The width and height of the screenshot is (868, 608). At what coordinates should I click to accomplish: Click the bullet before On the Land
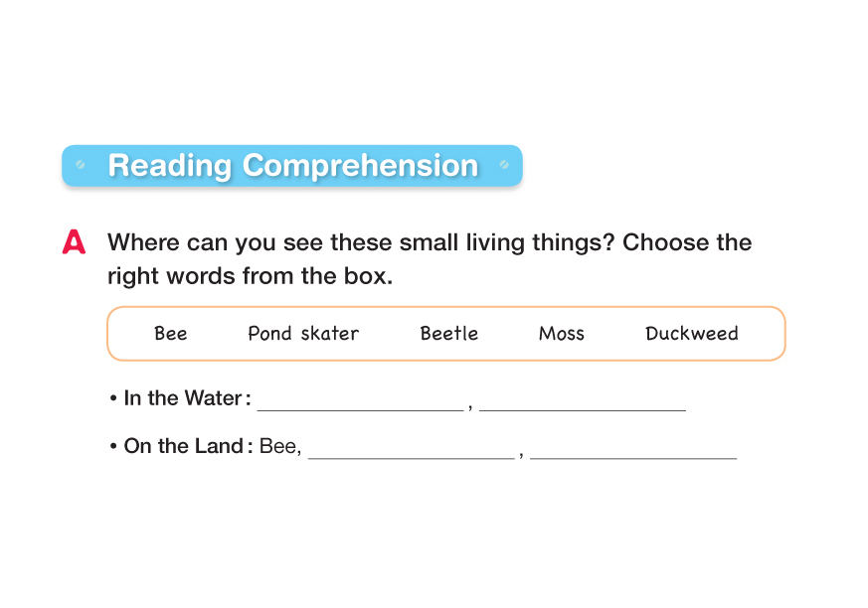(x=114, y=448)
